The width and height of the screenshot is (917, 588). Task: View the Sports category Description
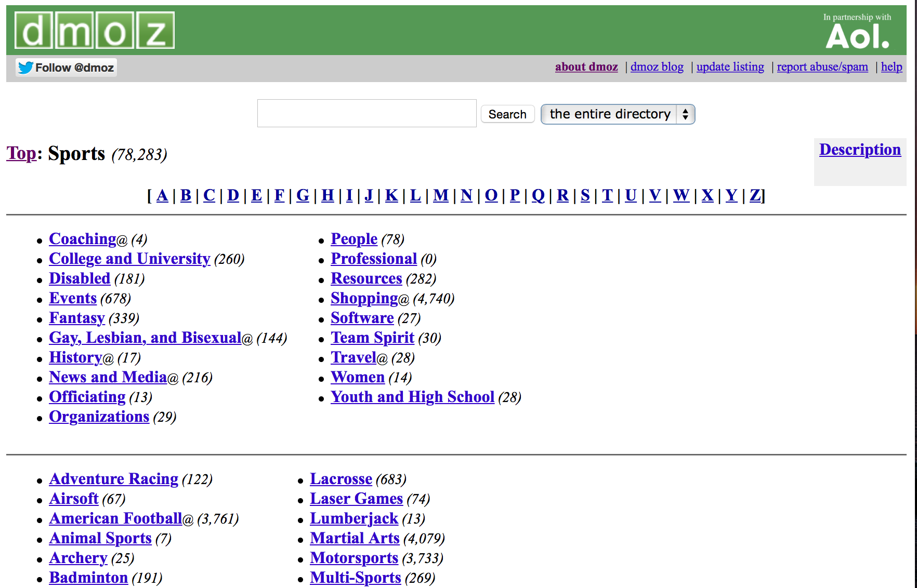[x=859, y=150]
